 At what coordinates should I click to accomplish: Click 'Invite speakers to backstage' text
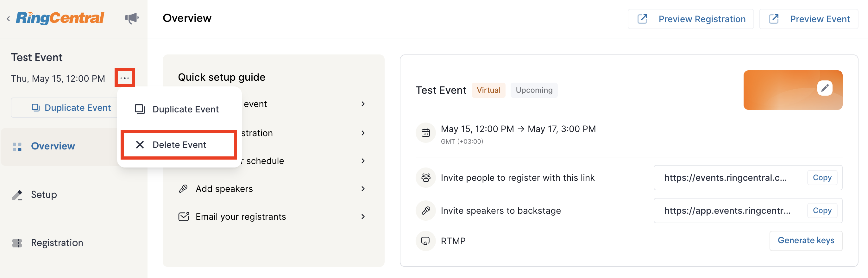pyautogui.click(x=501, y=211)
